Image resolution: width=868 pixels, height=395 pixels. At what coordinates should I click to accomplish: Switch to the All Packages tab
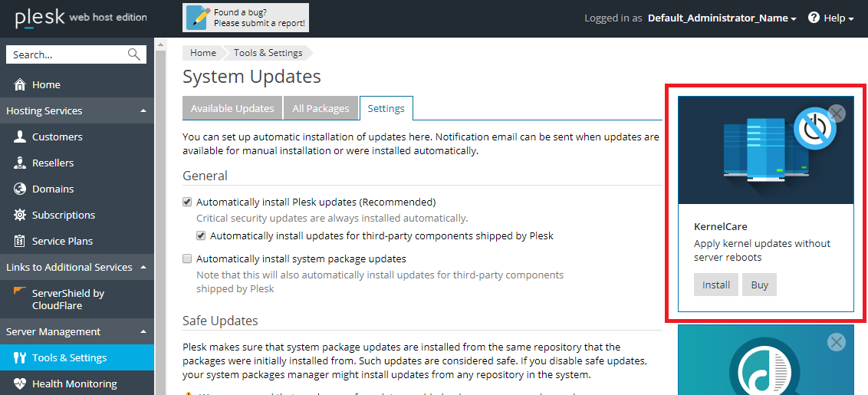click(321, 109)
